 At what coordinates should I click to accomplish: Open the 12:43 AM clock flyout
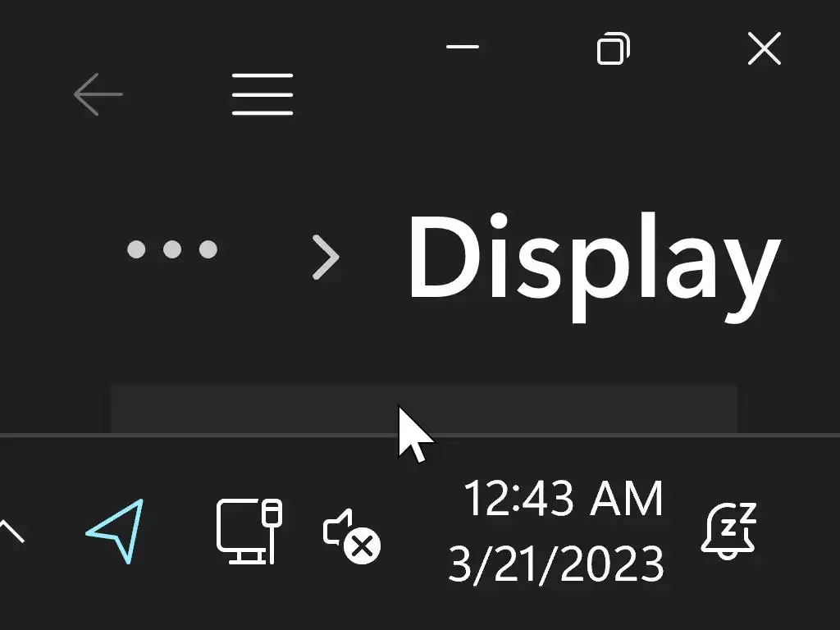(x=563, y=498)
